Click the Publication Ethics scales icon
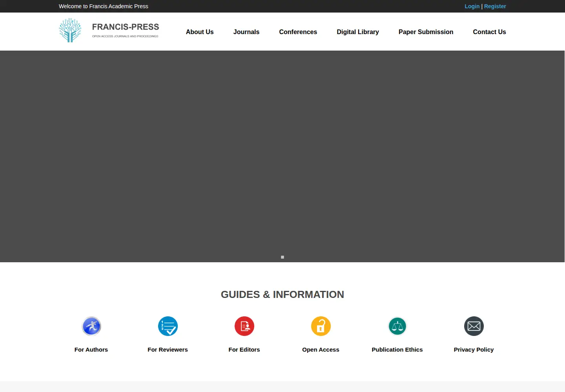 (x=397, y=326)
